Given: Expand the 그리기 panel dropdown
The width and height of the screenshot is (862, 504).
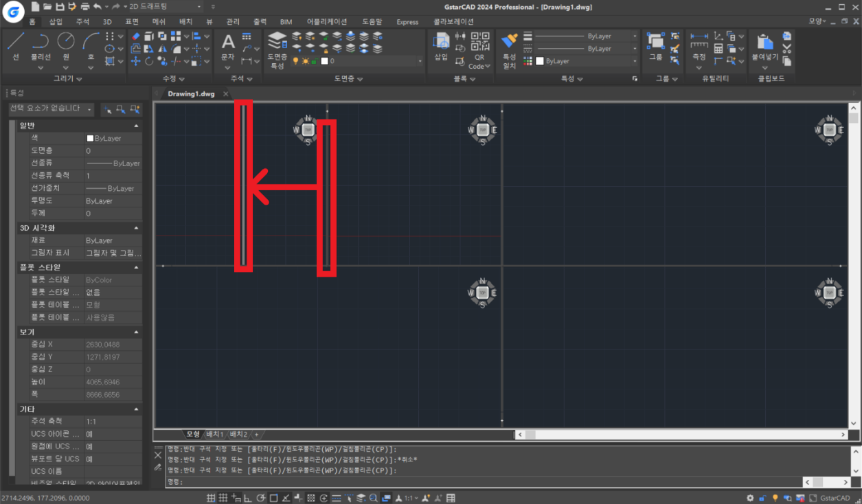Looking at the screenshot, I should click(x=67, y=79).
